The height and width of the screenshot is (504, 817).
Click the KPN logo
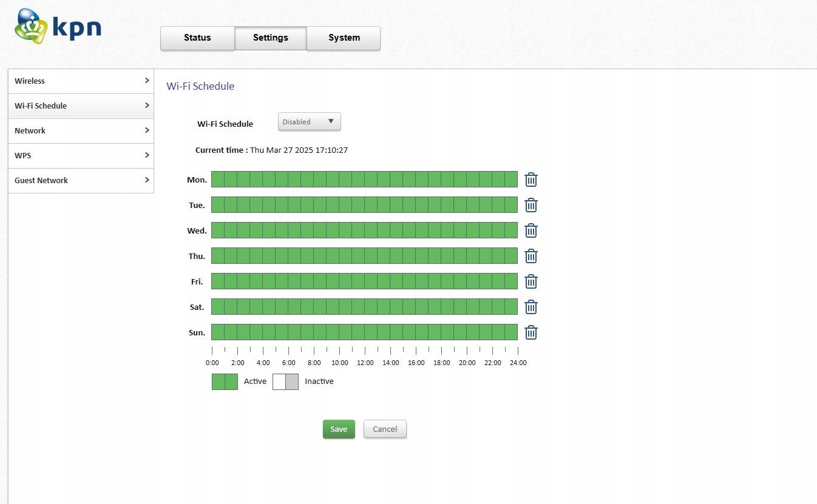(x=58, y=27)
